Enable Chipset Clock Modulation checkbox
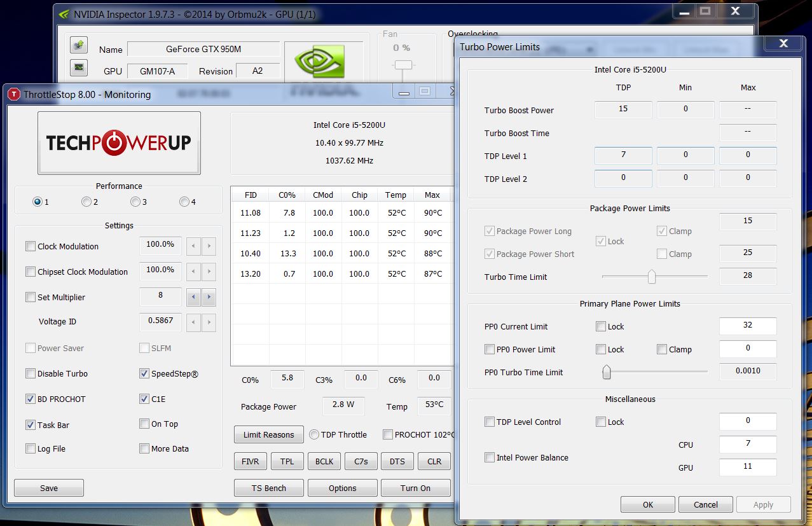This screenshot has width=812, height=526. click(31, 272)
